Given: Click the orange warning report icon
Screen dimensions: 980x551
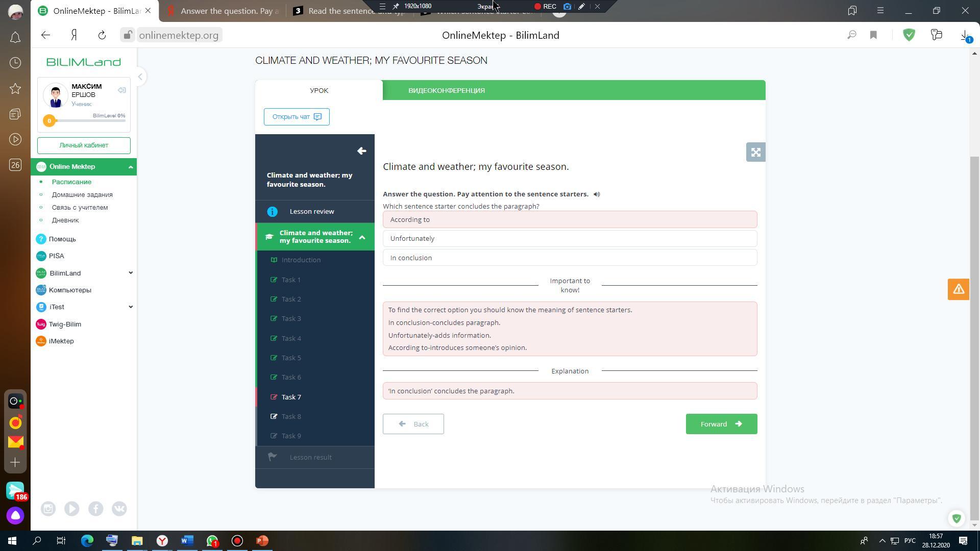Looking at the screenshot, I should click(958, 289).
